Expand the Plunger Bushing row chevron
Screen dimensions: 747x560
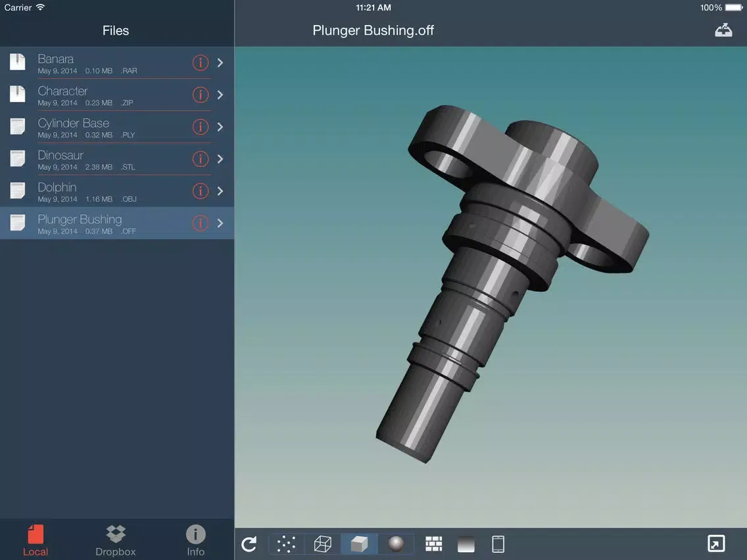220,223
